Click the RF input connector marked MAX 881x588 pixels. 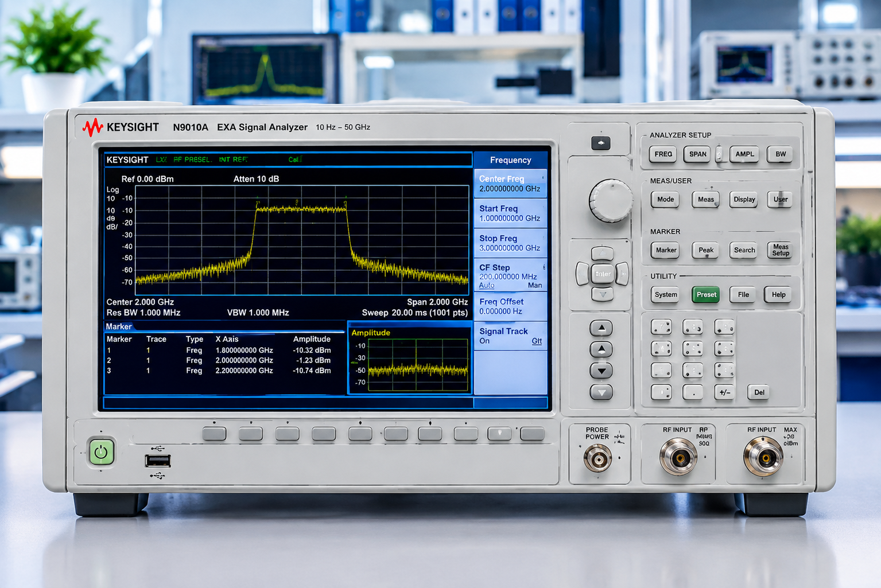[x=763, y=457]
